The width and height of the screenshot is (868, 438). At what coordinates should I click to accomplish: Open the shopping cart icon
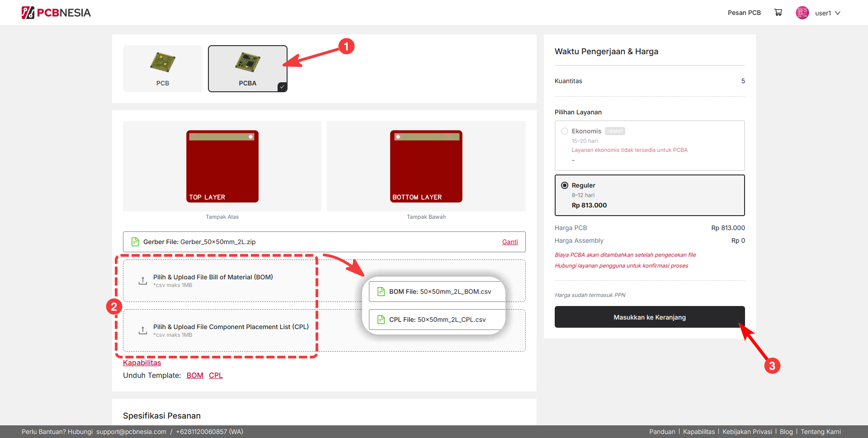click(x=778, y=13)
